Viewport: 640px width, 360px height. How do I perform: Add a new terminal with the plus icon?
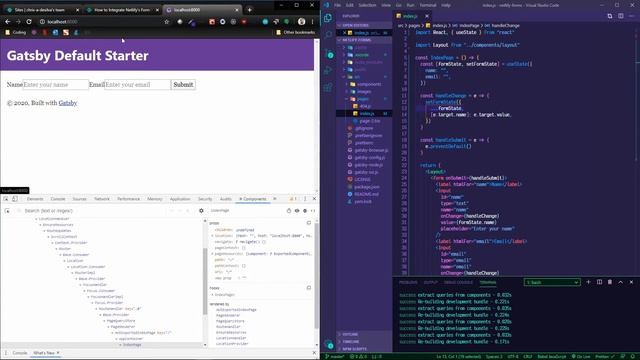[588, 282]
